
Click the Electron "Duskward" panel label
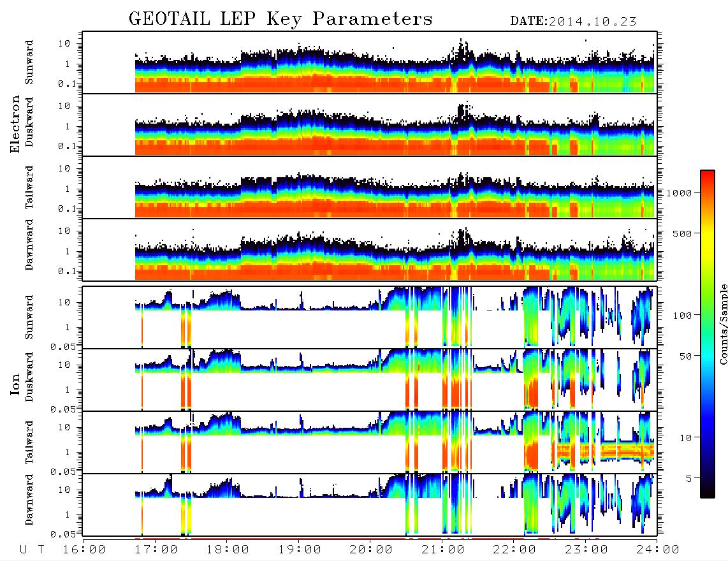(x=29, y=122)
